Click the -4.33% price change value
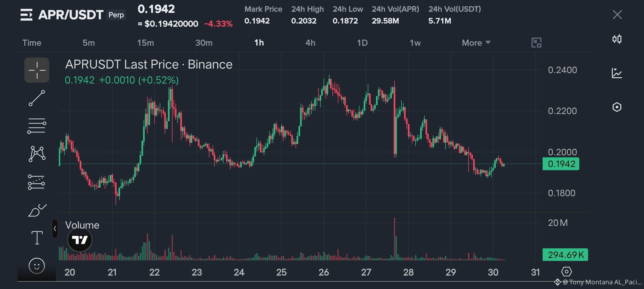 (218, 24)
